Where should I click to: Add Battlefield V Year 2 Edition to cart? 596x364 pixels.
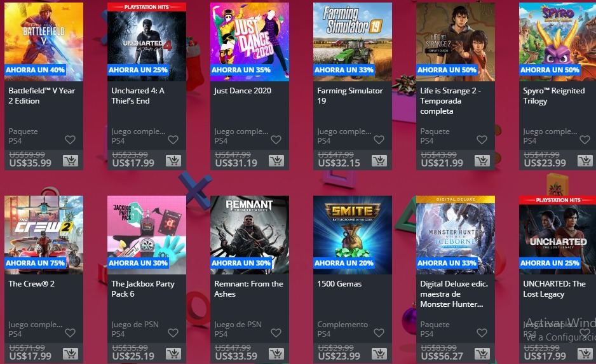pyautogui.click(x=71, y=161)
